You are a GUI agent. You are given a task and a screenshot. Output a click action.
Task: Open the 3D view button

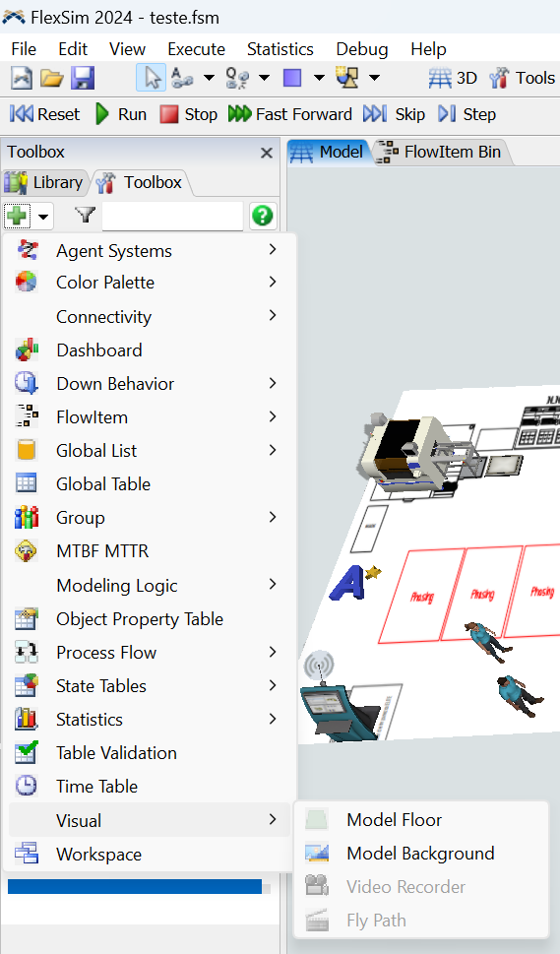coord(453,78)
